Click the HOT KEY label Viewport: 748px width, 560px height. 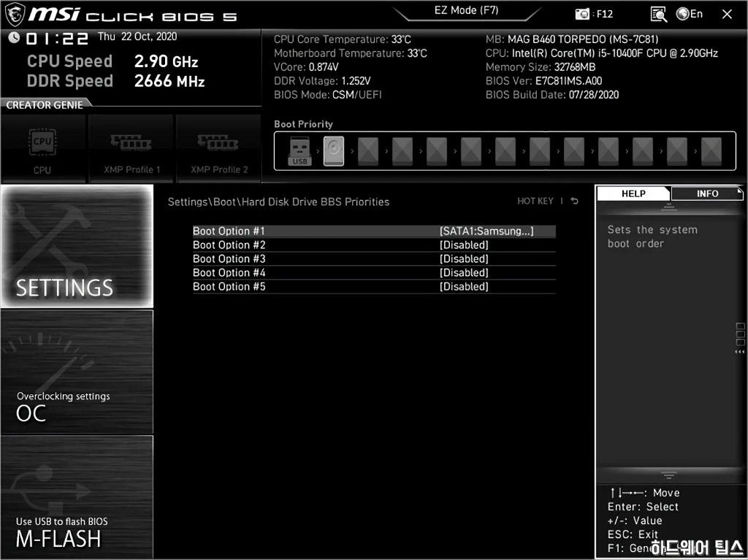(535, 202)
